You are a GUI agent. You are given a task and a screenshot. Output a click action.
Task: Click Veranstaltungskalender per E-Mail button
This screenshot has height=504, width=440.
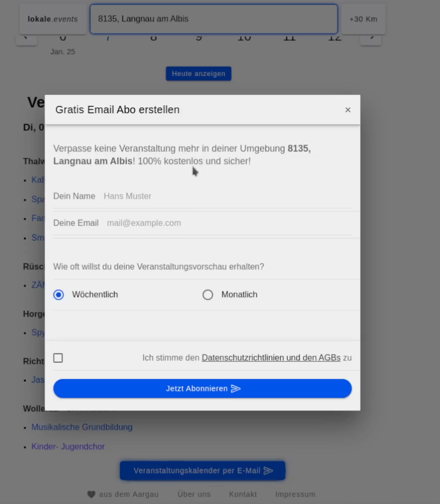(202, 471)
